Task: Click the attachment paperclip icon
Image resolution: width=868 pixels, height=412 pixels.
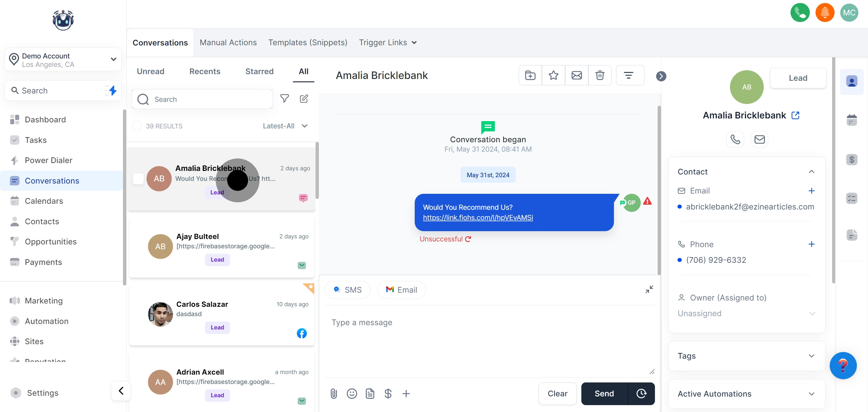Action: pos(334,393)
